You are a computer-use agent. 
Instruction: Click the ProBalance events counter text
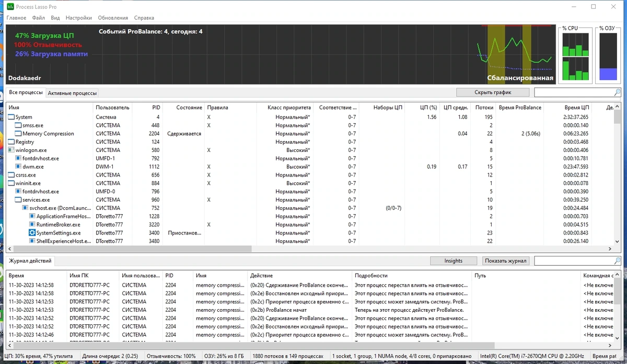150,31
